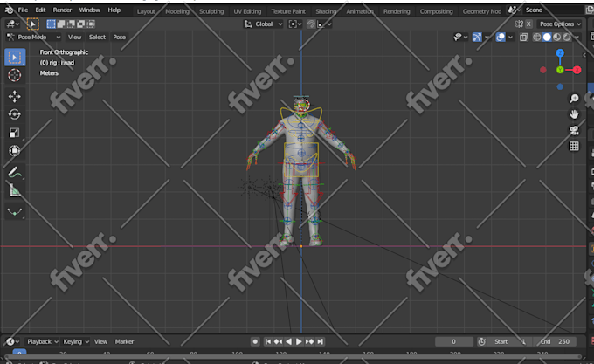Expand the gizmo options arrow
The image size is (594, 364).
click(487, 37)
